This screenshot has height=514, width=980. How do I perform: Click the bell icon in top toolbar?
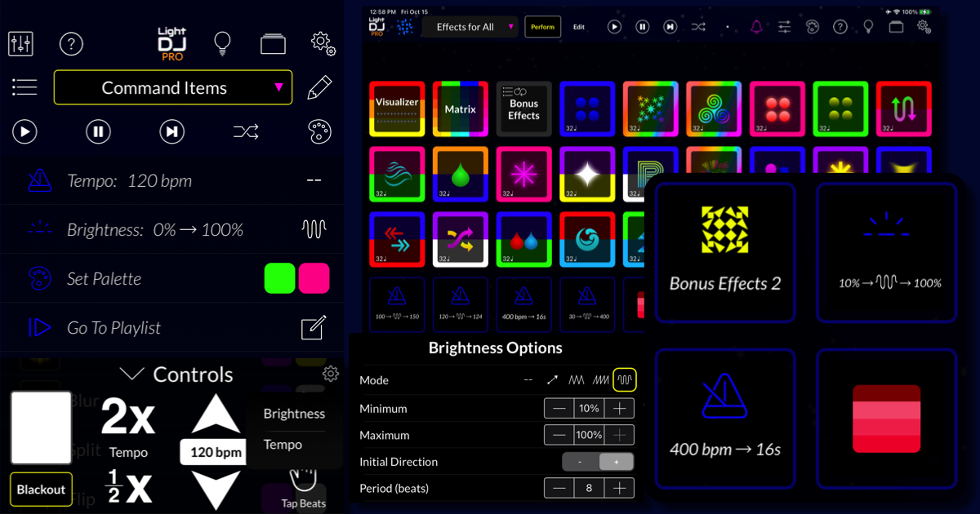pyautogui.click(x=756, y=27)
